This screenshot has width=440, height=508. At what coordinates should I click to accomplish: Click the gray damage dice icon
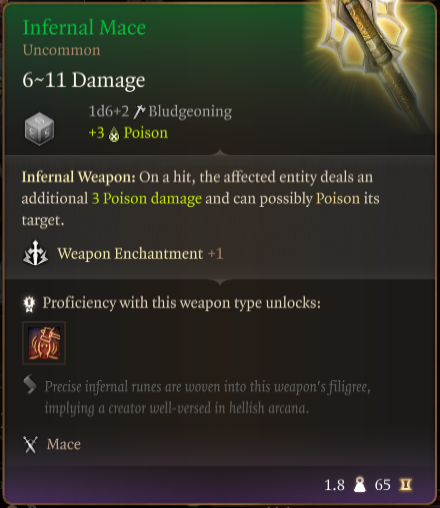(39, 129)
